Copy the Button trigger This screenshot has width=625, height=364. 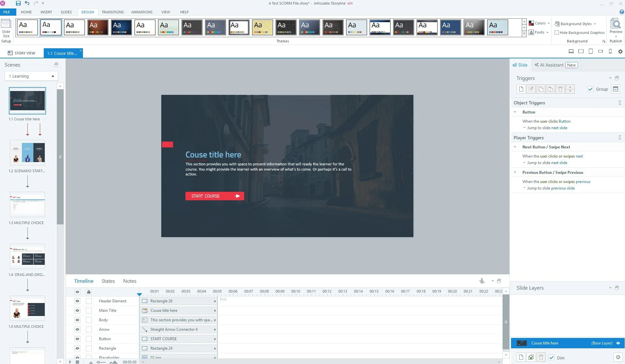(x=541, y=89)
